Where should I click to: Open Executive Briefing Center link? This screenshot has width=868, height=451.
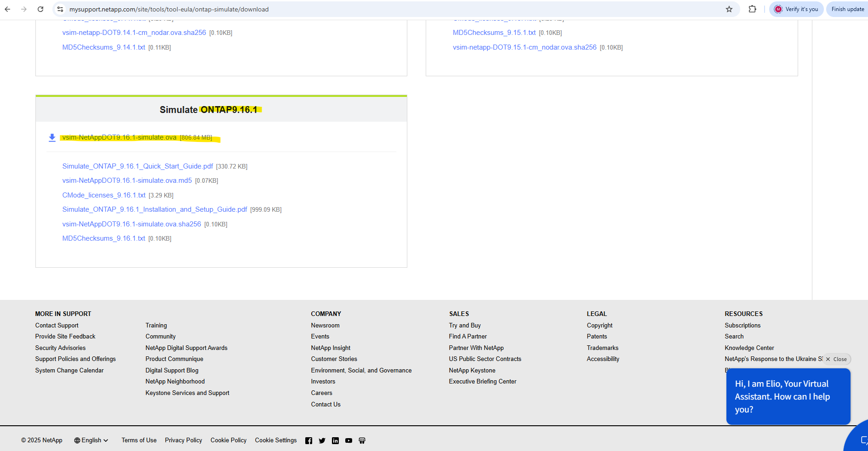483,381
